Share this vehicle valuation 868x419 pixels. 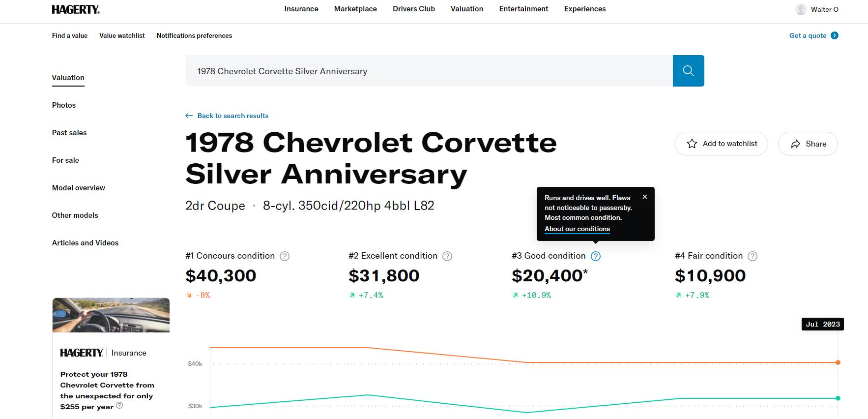(808, 144)
